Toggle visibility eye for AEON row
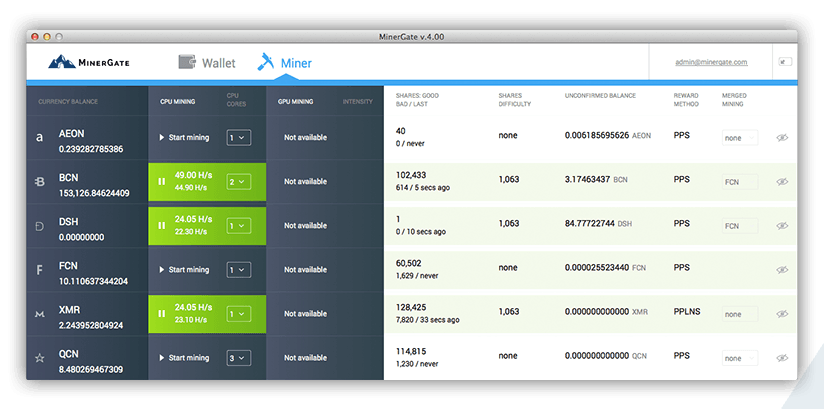The height and width of the screenshot is (409, 824). 782,138
